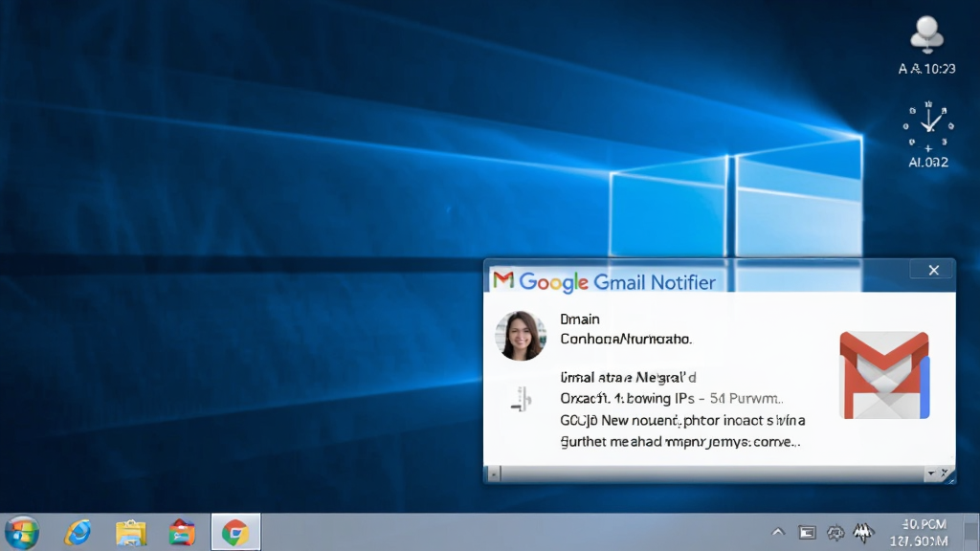Click the analog clock desktop gadget

click(x=928, y=125)
